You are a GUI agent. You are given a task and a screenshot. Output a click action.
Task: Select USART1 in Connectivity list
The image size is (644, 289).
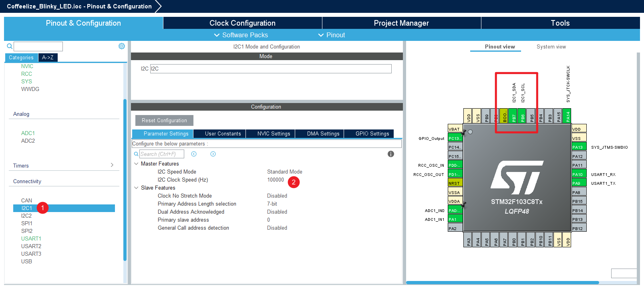click(31, 238)
